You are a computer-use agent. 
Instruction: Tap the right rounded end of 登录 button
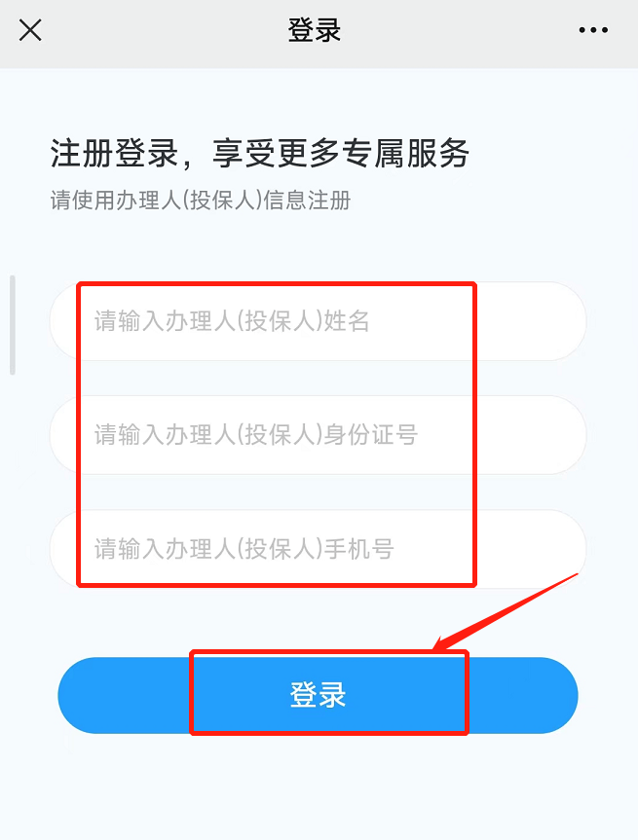[523, 695]
